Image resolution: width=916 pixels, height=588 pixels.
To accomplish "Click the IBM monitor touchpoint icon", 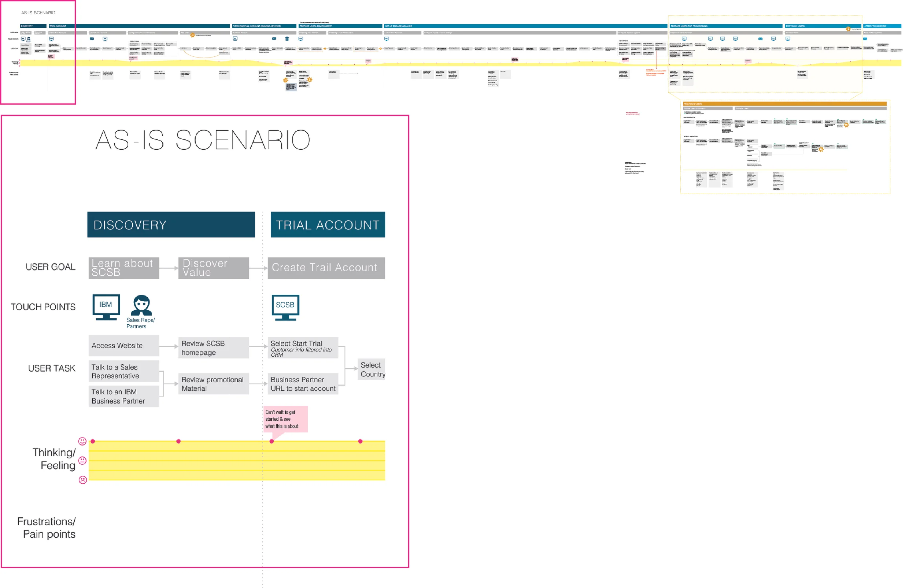I will (x=106, y=306).
